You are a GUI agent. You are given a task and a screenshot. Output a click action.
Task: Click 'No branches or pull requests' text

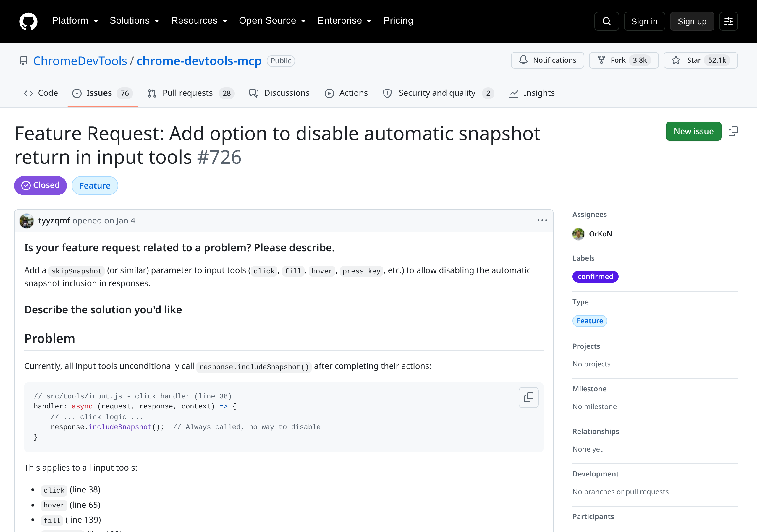620,492
